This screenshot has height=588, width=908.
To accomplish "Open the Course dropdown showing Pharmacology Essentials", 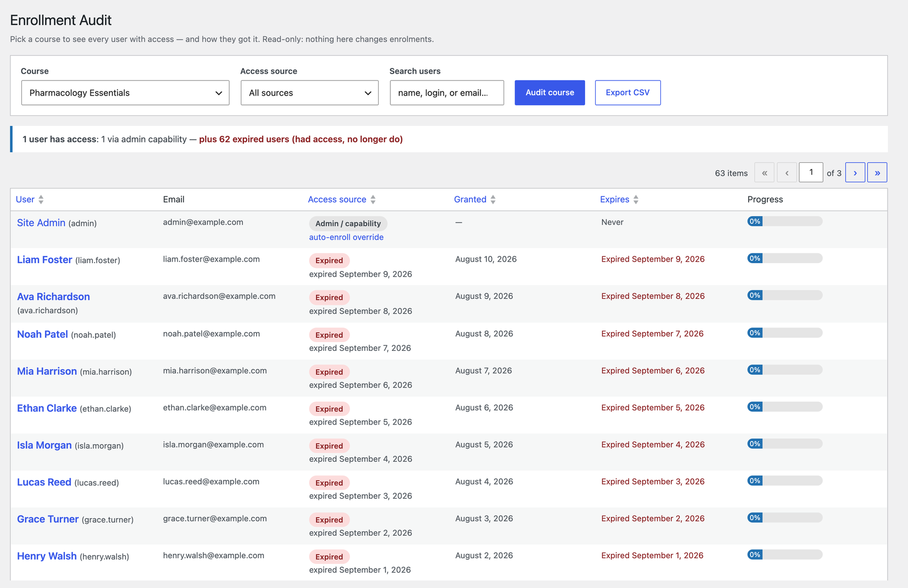I will 125,92.
